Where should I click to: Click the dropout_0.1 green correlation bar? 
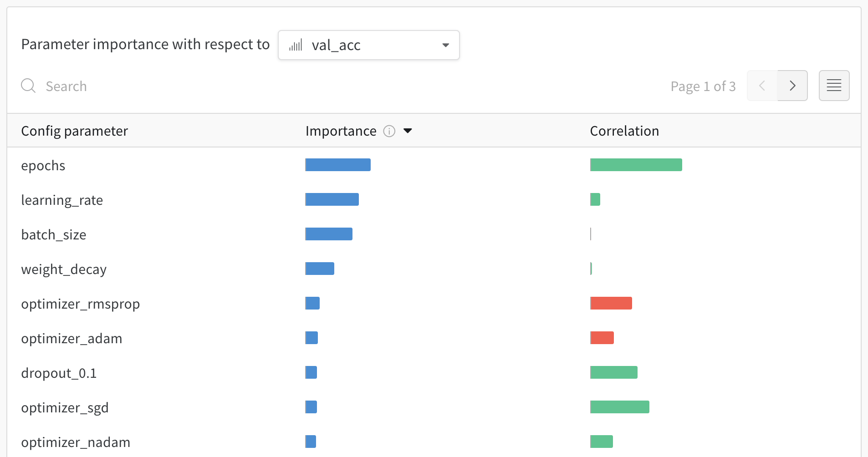click(x=614, y=372)
